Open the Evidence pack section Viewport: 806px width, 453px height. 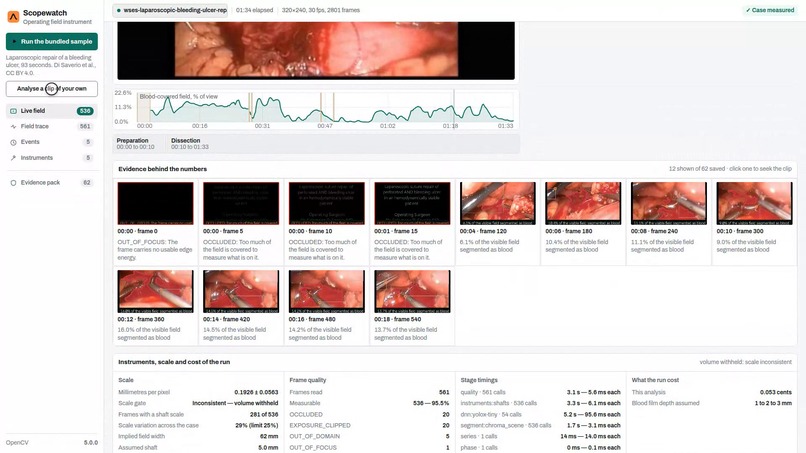(52, 183)
